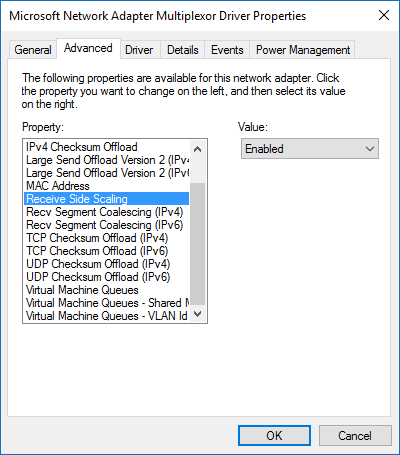400x455 pixels.
Task: Open the Driver tab
Action: pos(139,50)
